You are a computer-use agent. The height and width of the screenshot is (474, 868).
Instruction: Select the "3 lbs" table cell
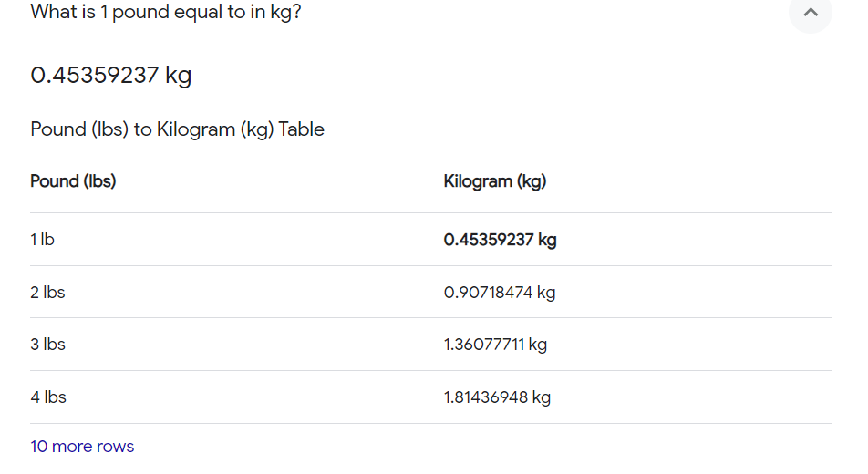pos(47,345)
